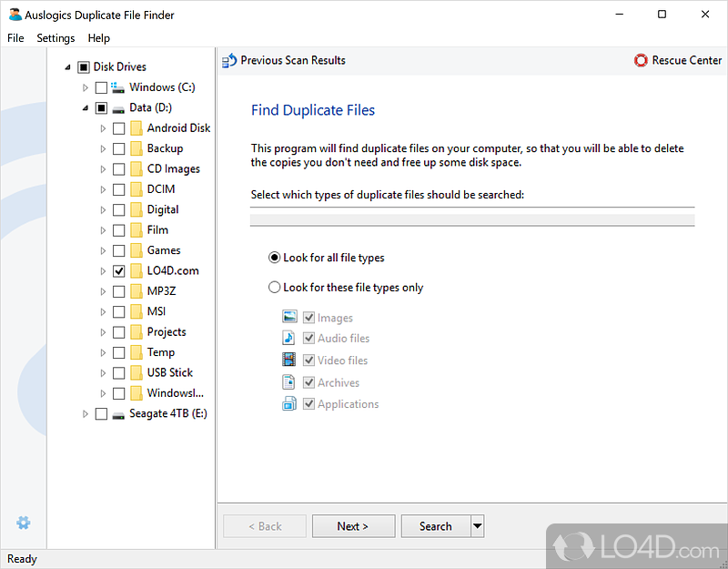
Task: Open the Rescue Center link
Action: click(687, 60)
